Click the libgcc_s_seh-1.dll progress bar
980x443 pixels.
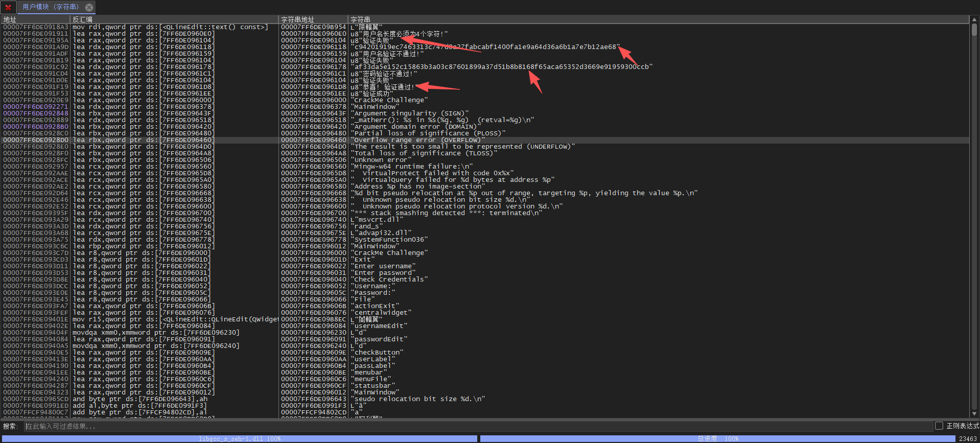point(239,438)
